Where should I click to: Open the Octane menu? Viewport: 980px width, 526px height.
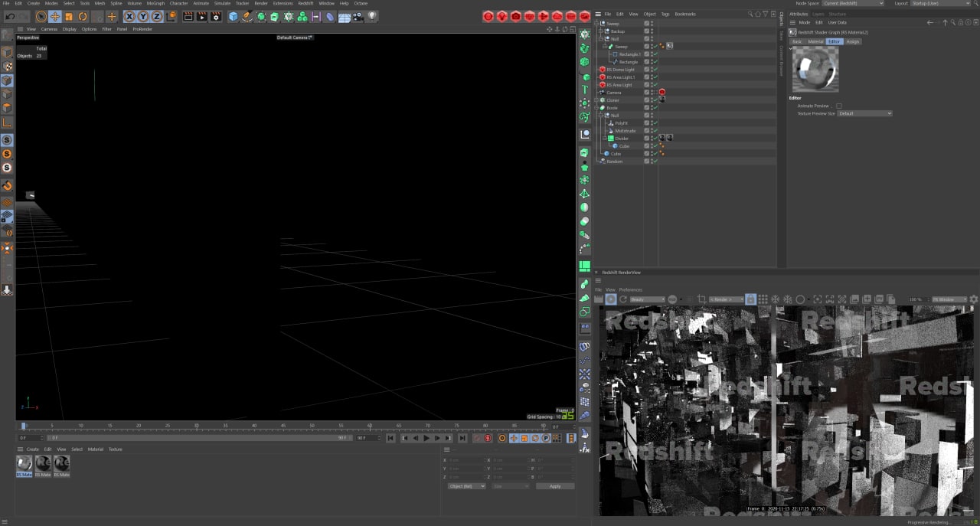point(361,3)
